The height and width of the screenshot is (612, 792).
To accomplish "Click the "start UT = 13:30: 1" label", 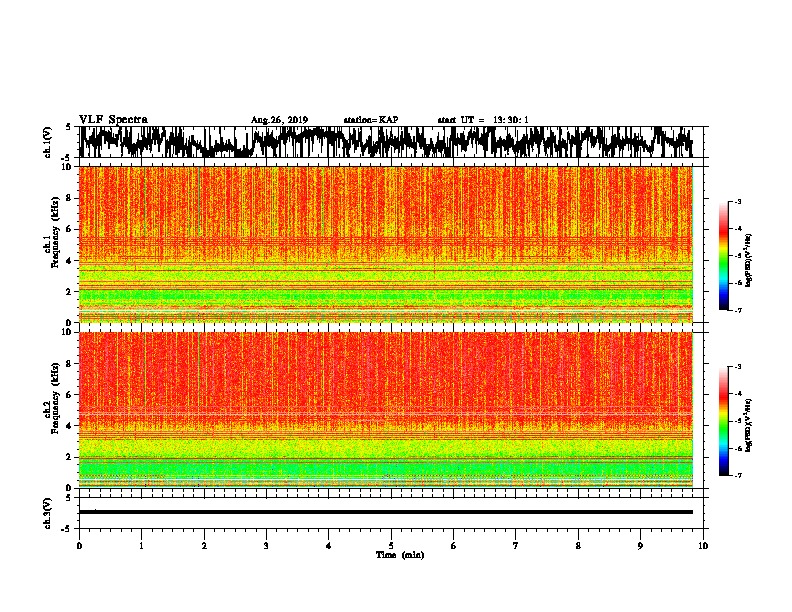I will point(483,120).
